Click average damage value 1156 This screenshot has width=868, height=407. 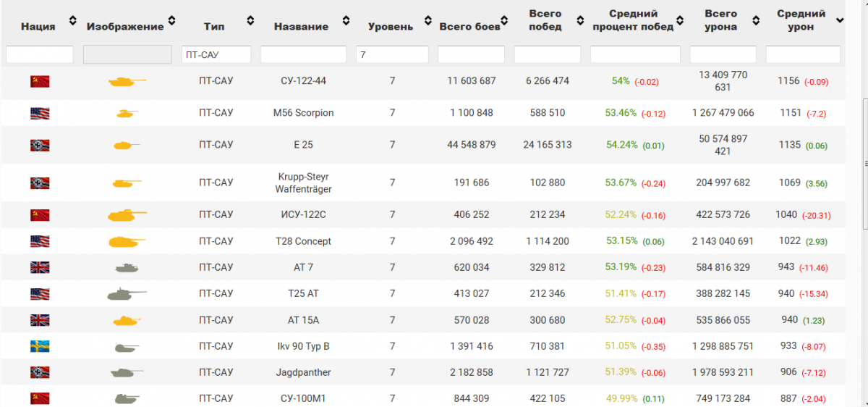788,81
